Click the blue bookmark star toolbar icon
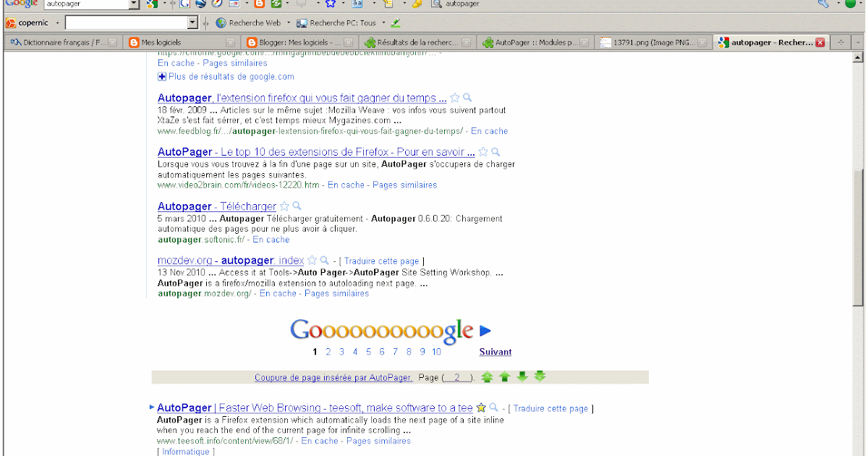 click(x=331, y=4)
